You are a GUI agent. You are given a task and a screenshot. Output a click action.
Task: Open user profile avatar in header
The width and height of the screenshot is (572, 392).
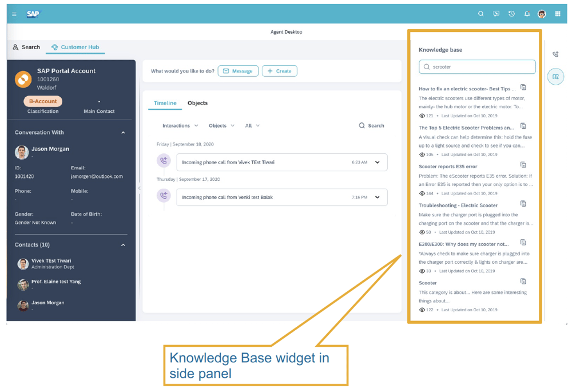542,14
